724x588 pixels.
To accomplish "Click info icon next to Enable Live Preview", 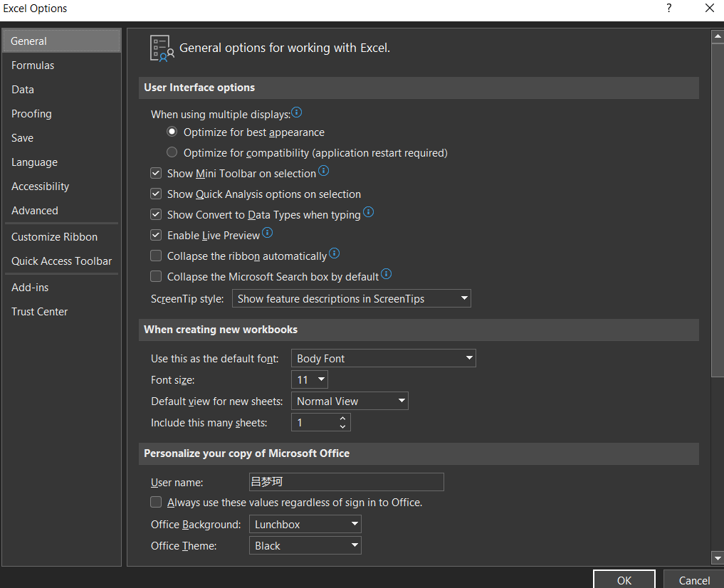I will pos(268,233).
